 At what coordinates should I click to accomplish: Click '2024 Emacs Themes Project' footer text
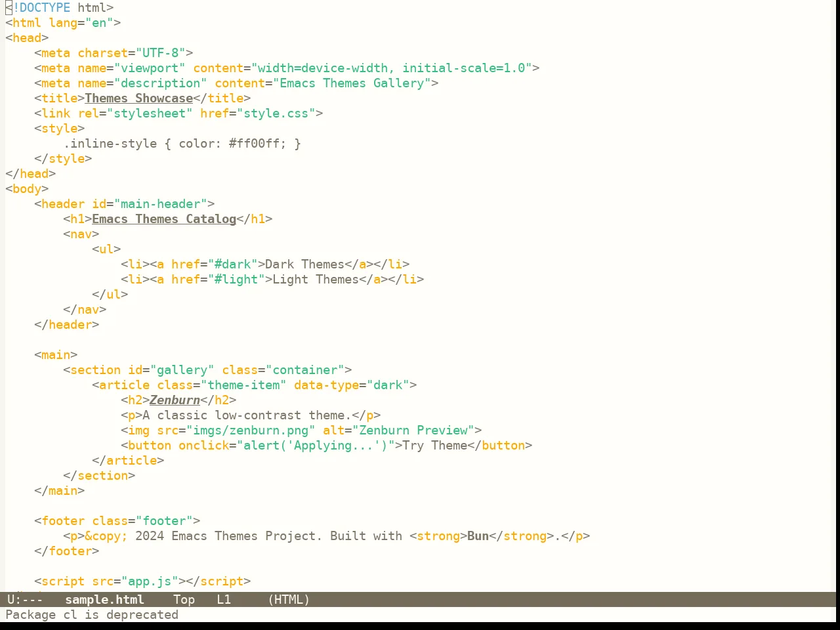click(225, 536)
